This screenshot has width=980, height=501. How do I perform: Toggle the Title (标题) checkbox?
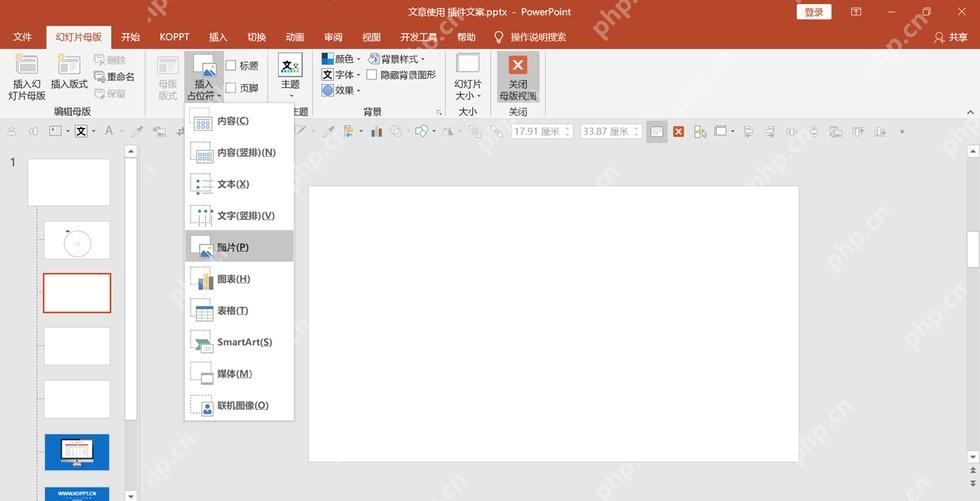point(231,66)
